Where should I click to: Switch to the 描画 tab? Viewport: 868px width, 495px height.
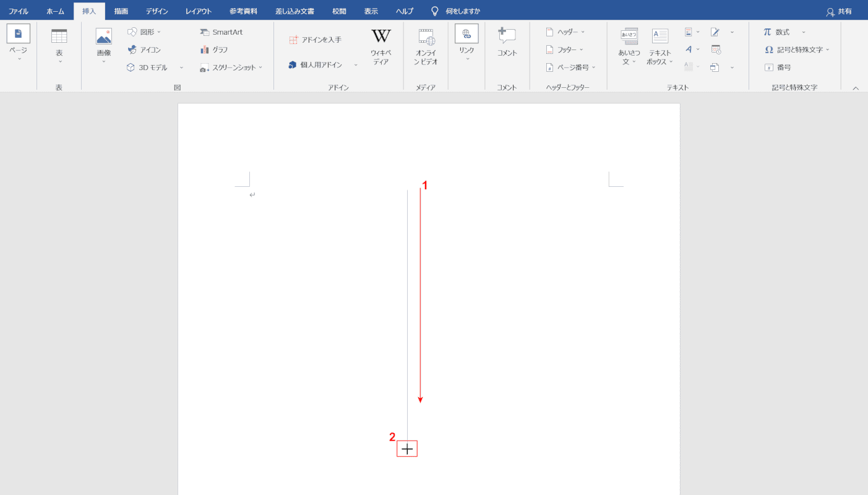[x=121, y=11]
